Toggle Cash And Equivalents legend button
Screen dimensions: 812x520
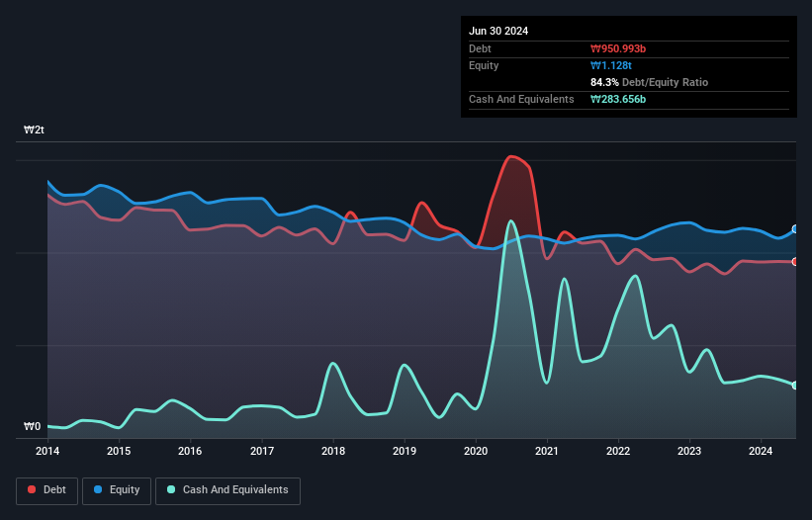point(227,490)
